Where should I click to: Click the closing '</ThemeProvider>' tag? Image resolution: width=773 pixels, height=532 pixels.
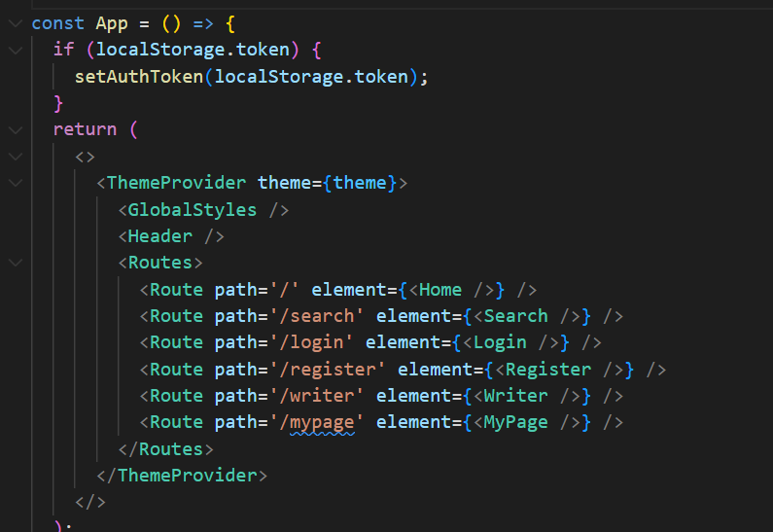[x=182, y=476]
